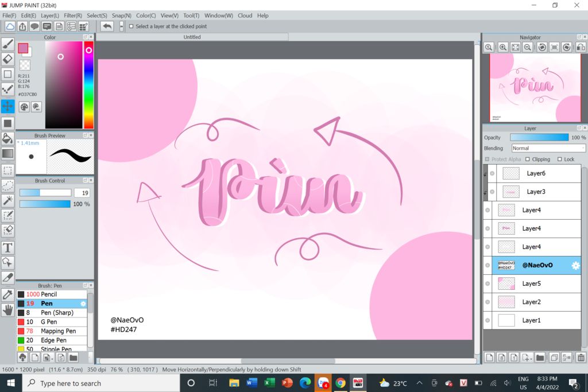Flip canvas view in Navigator
This screenshot has height=392, width=588.
click(581, 47)
